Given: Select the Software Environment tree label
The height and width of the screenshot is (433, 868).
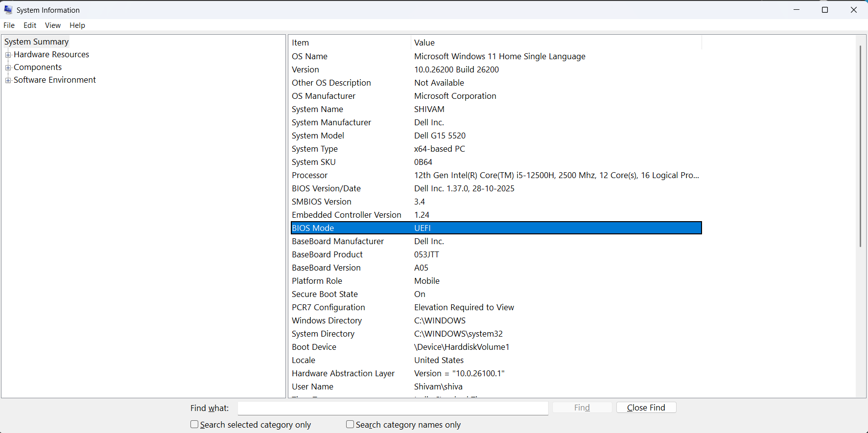Looking at the screenshot, I should pyautogui.click(x=55, y=80).
